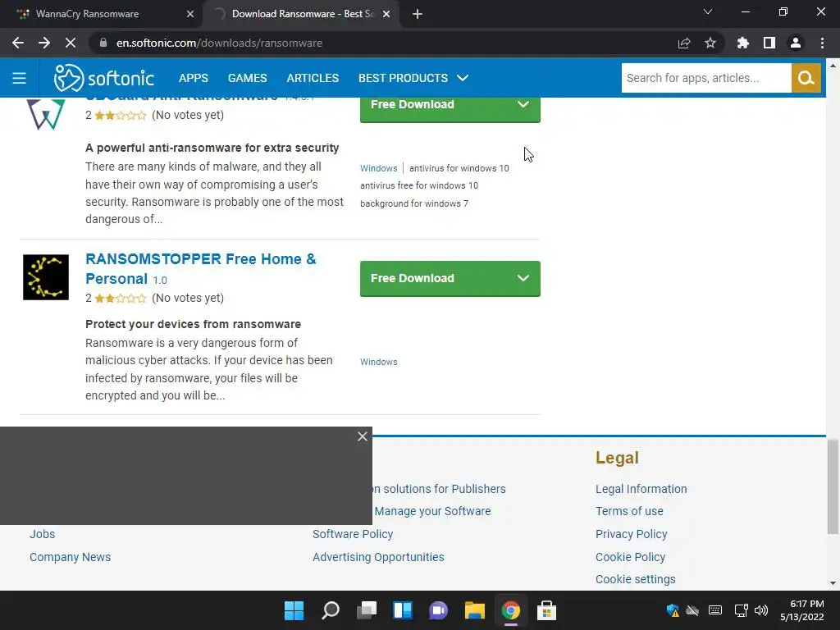
Task: Click Windows tag under RANSOMSTOPPER
Action: (379, 362)
